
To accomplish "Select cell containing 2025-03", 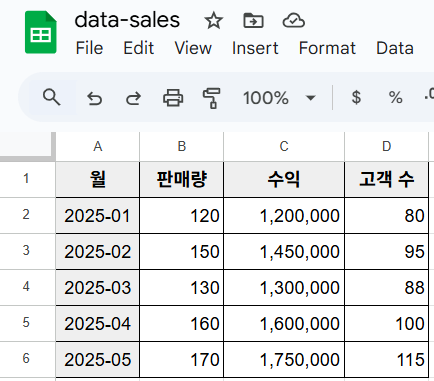I will pyautogui.click(x=98, y=287).
